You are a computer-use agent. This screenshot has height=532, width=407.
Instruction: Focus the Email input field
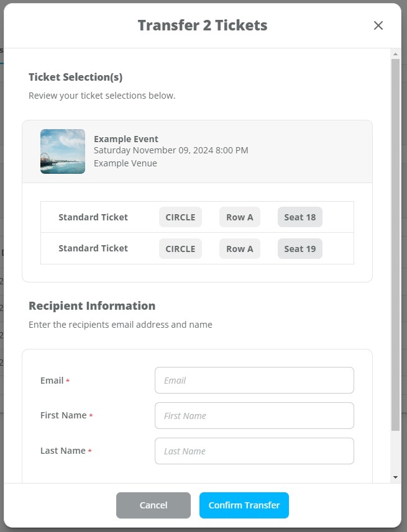[x=254, y=381]
